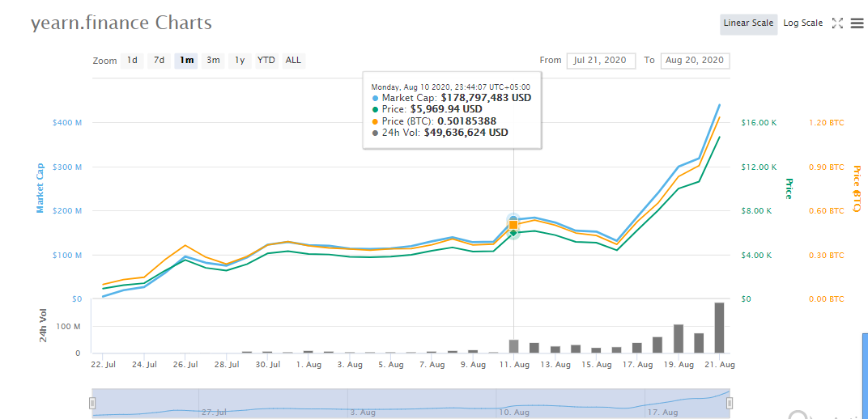Image resolution: width=868 pixels, height=419 pixels.
Task: Select the 1d zoom range
Action: [x=132, y=60]
